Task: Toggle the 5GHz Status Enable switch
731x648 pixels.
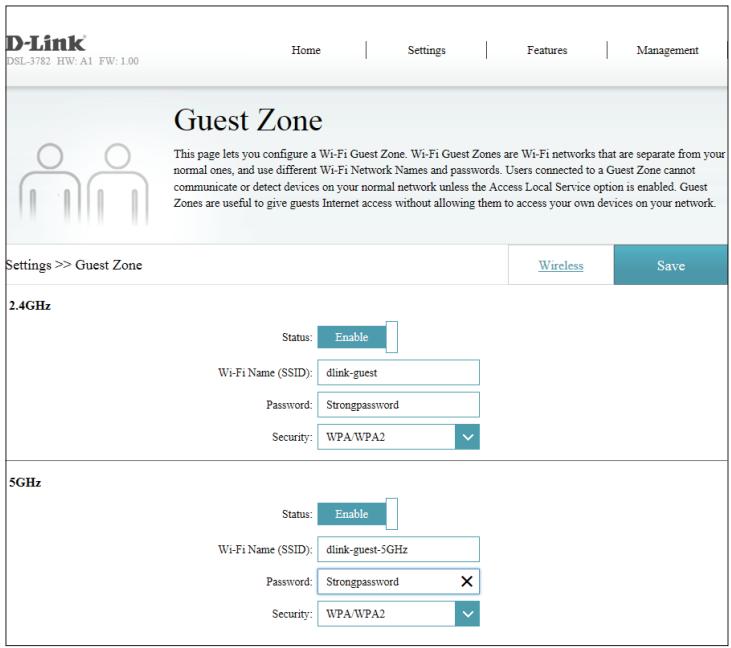Action: click(358, 514)
